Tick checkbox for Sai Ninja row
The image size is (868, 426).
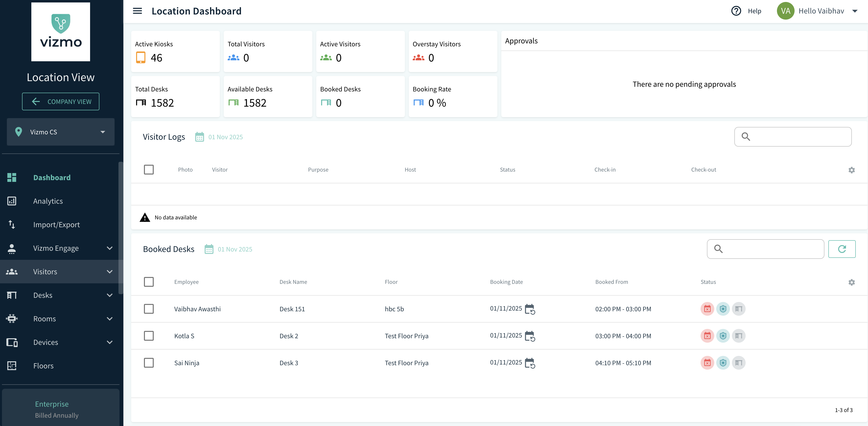(x=149, y=363)
